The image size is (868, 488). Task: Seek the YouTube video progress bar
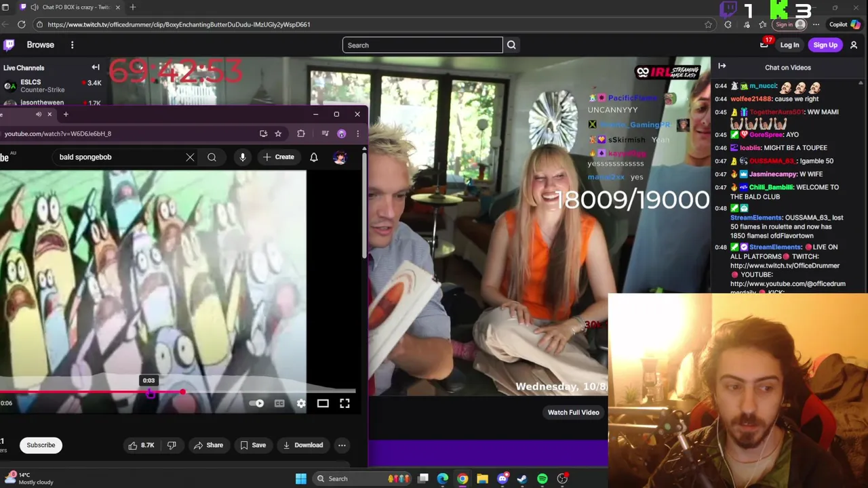178,392
